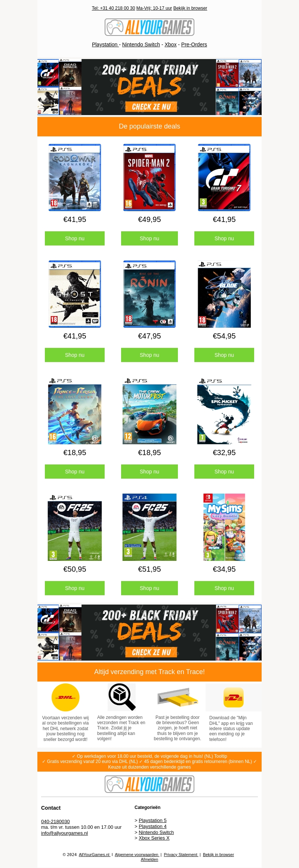Open the Spider-Man 2 game cover
This screenshot has width=299, height=868.
149,177
